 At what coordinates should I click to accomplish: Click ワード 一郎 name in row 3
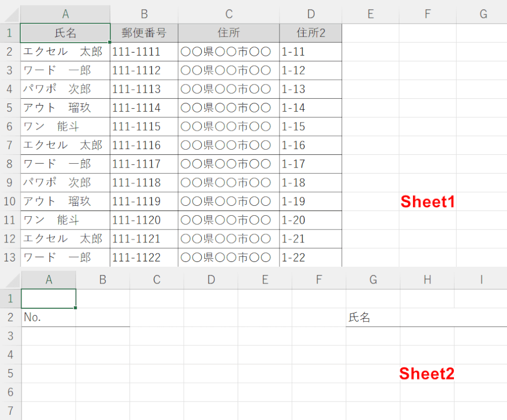[65, 70]
